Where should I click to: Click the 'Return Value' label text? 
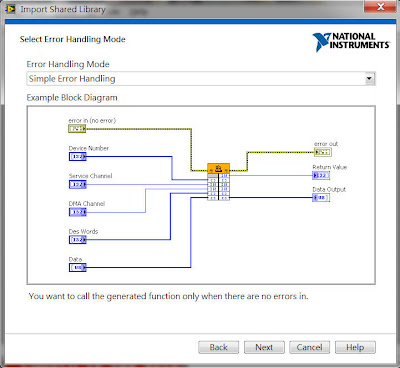(330, 167)
